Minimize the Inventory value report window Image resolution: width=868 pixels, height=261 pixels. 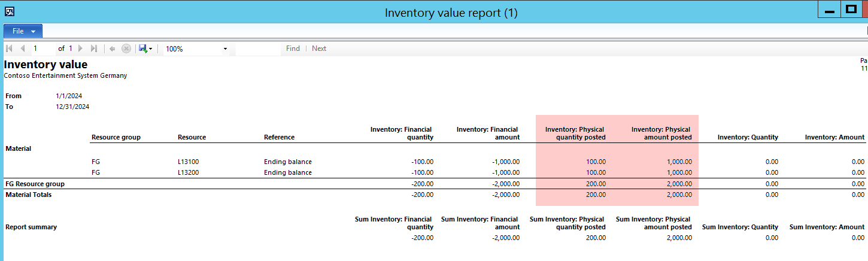pyautogui.click(x=830, y=10)
